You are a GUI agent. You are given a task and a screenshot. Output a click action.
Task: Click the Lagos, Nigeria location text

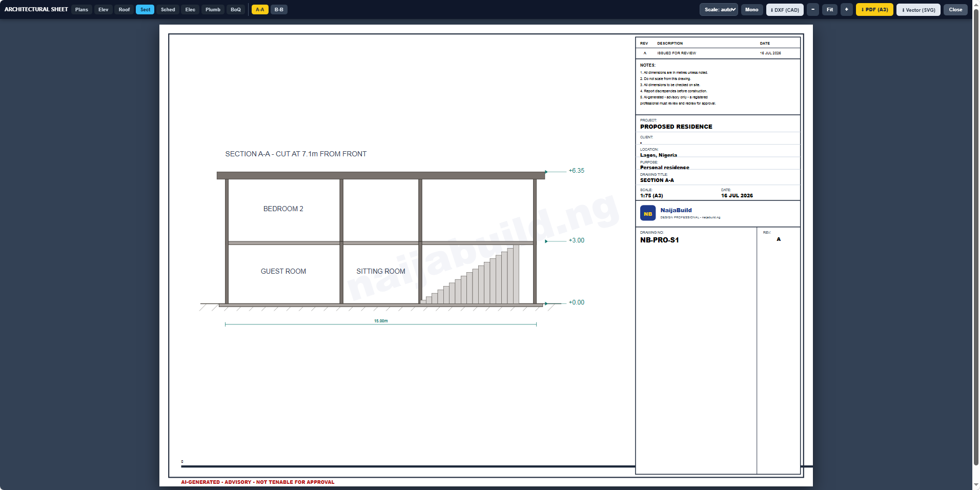(659, 155)
